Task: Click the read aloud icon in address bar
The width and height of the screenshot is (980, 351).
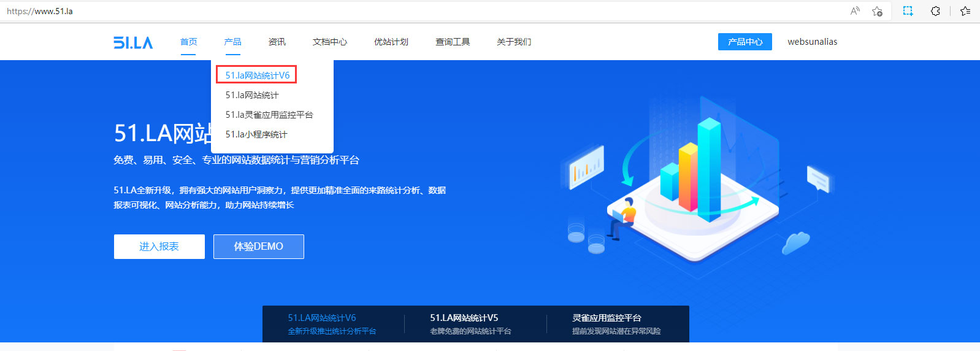Action: [855, 11]
